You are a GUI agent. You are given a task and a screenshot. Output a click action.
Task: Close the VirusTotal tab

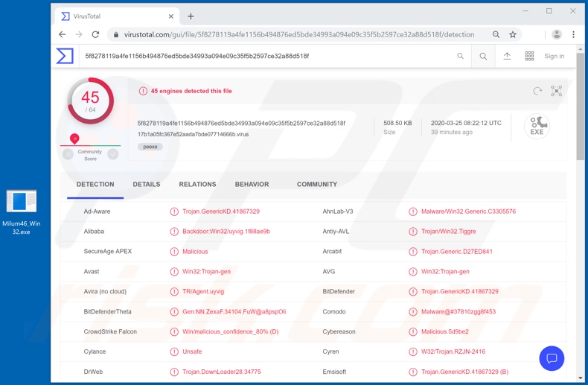171,16
